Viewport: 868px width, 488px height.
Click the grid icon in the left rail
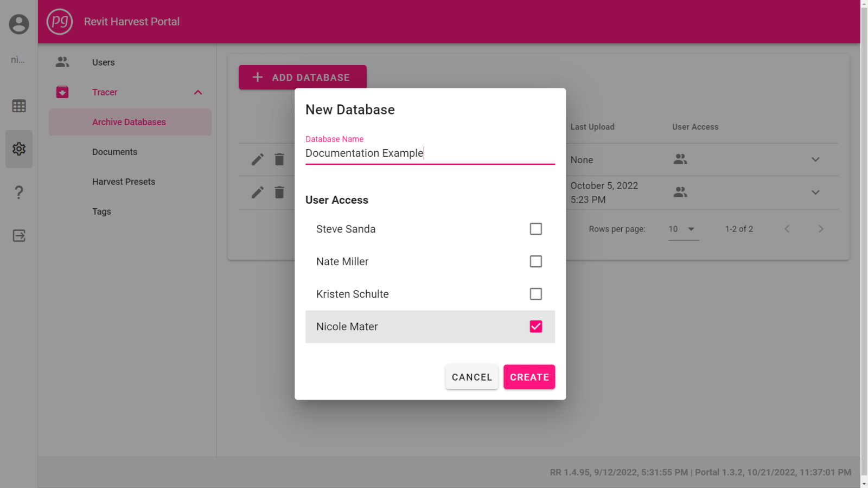pos(18,106)
